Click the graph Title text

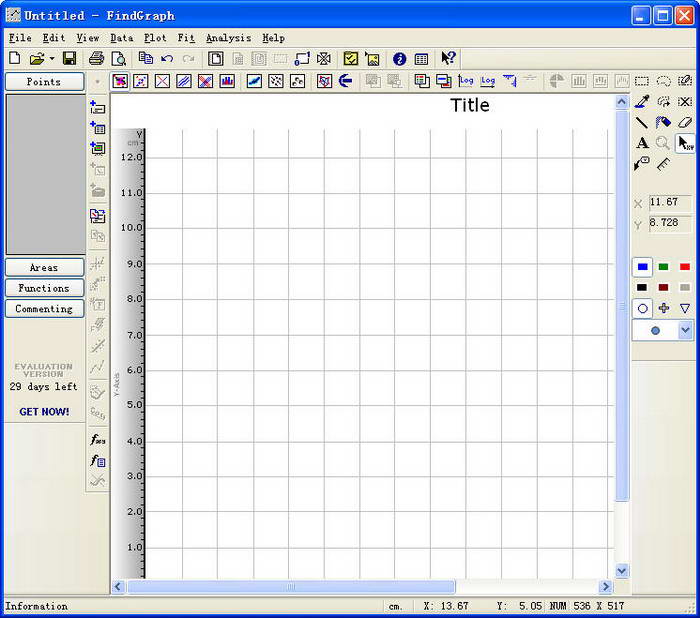470,105
